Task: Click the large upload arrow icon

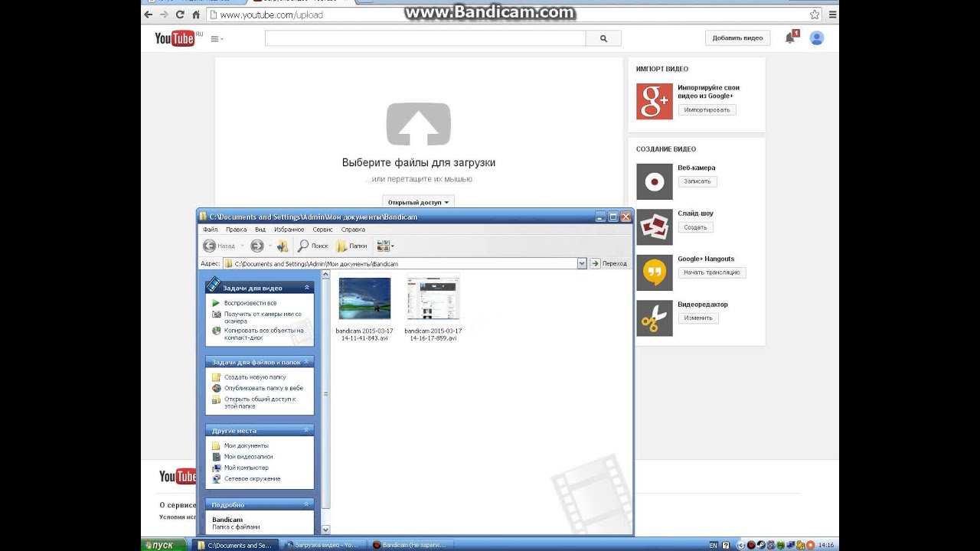Action: click(x=418, y=124)
